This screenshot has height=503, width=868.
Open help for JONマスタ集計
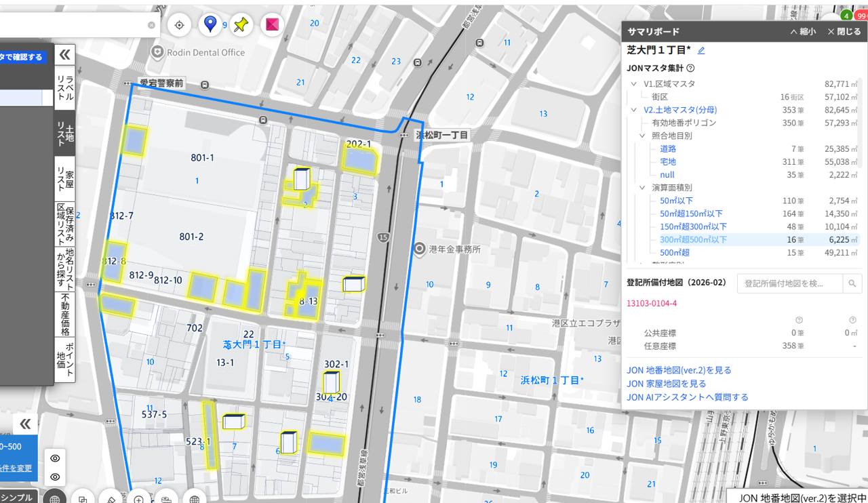690,68
